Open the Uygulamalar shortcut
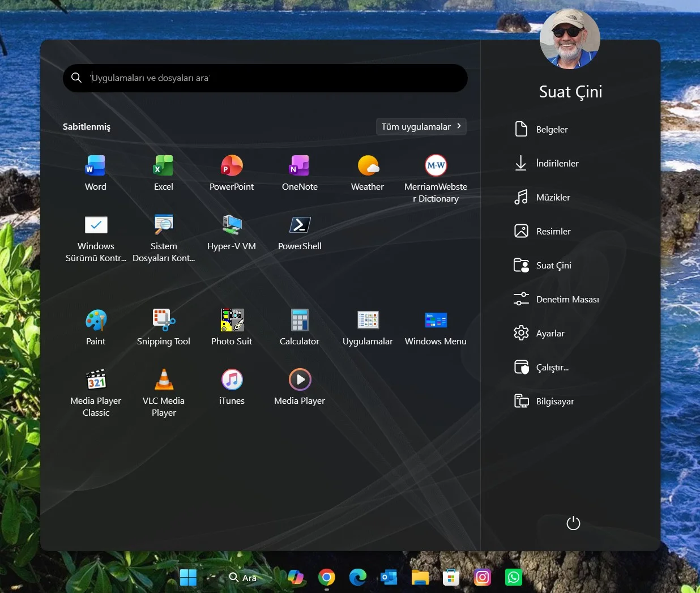Viewport: 700px width, 593px height. [x=368, y=328]
